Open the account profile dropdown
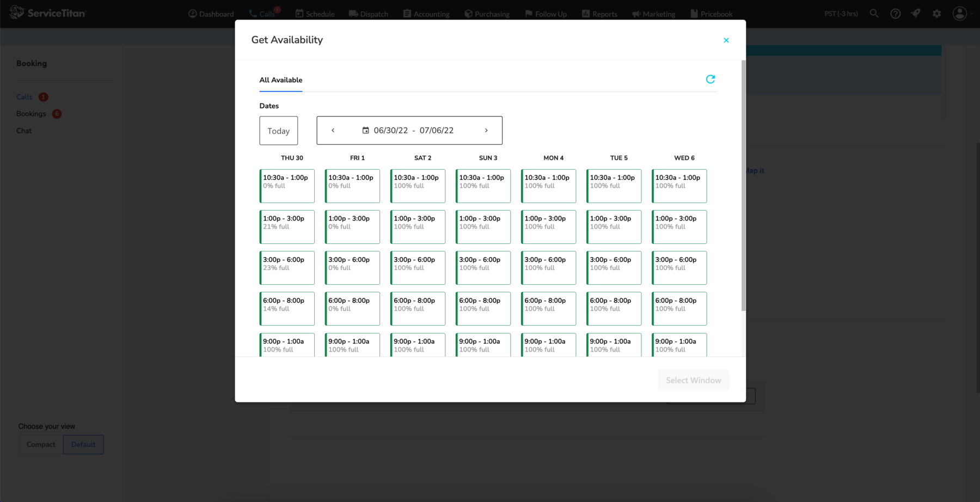This screenshot has width=980, height=502. (959, 14)
